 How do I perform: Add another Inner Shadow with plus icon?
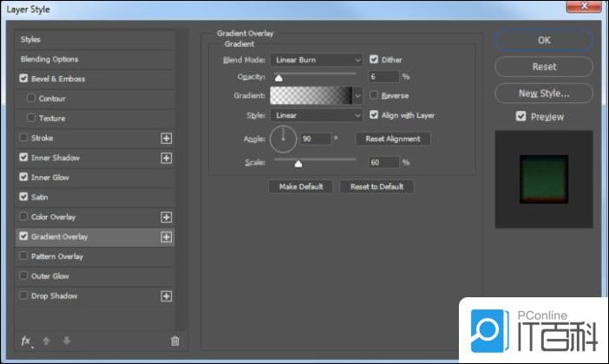click(167, 159)
